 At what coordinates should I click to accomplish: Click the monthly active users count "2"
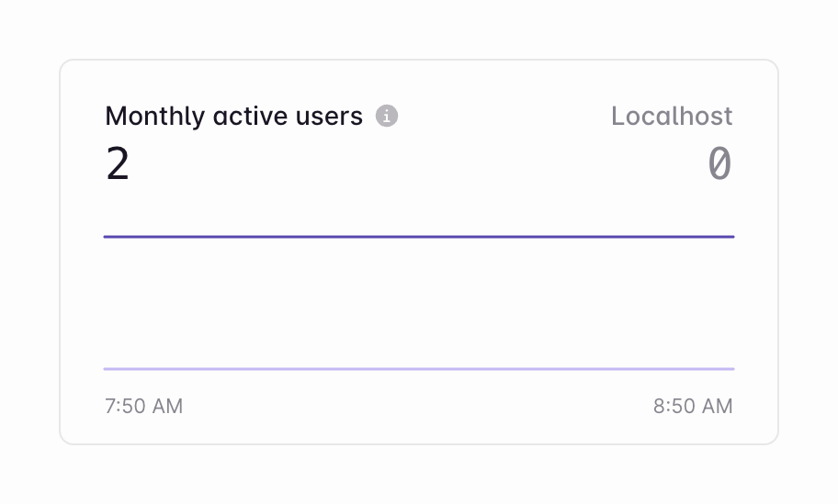118,165
